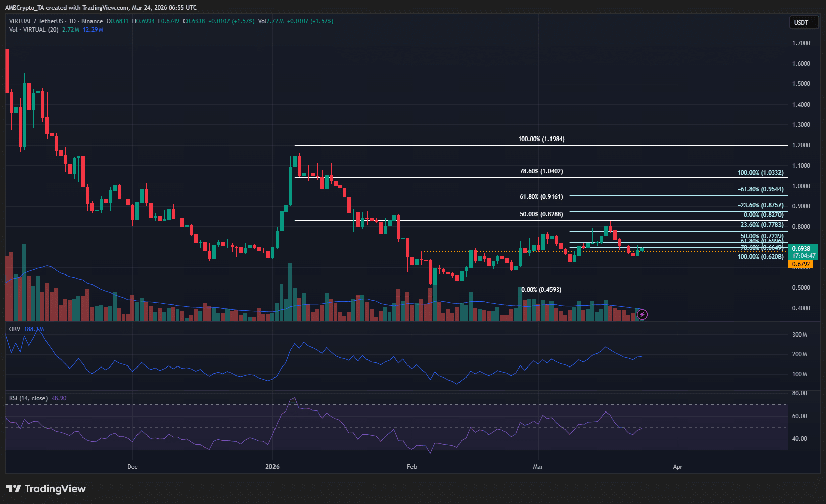Click the green 0.6938 current price label
Screen dimensions: 826x504
click(x=801, y=249)
